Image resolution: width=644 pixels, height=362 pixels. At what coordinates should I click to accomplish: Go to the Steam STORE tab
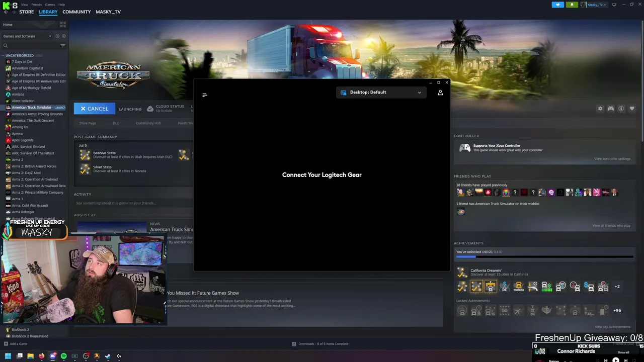pyautogui.click(x=27, y=12)
